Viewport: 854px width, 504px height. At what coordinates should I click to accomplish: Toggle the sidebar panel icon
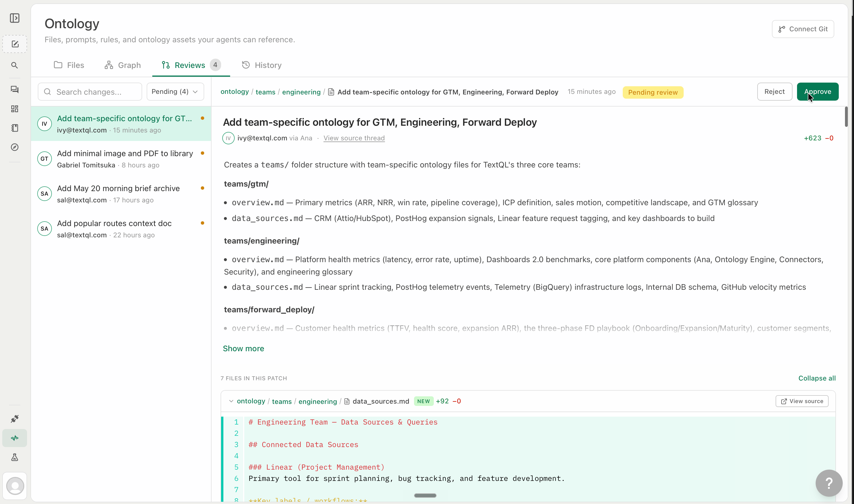pos(15,18)
